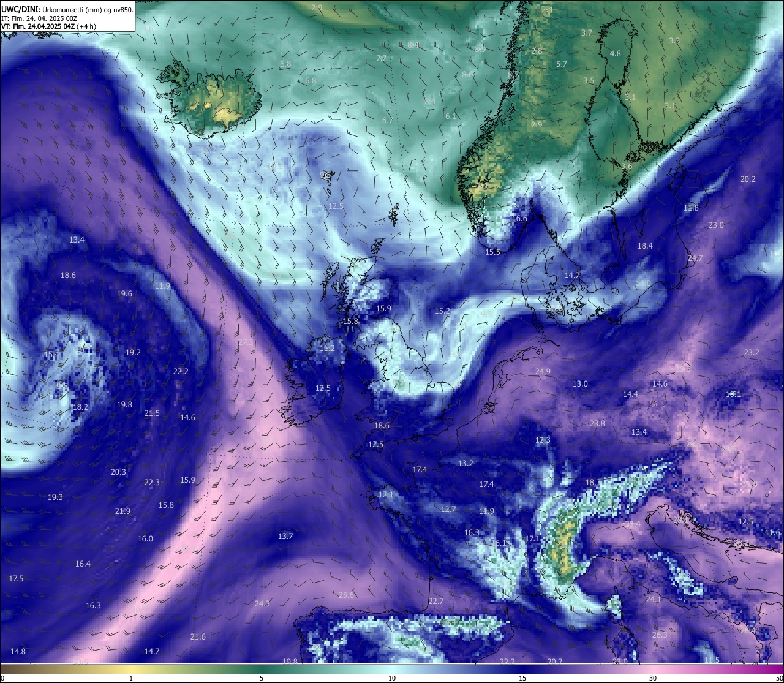The image size is (784, 683).
Task: Click the map value "11.2" over Northern Ireland
Action: tap(327, 348)
